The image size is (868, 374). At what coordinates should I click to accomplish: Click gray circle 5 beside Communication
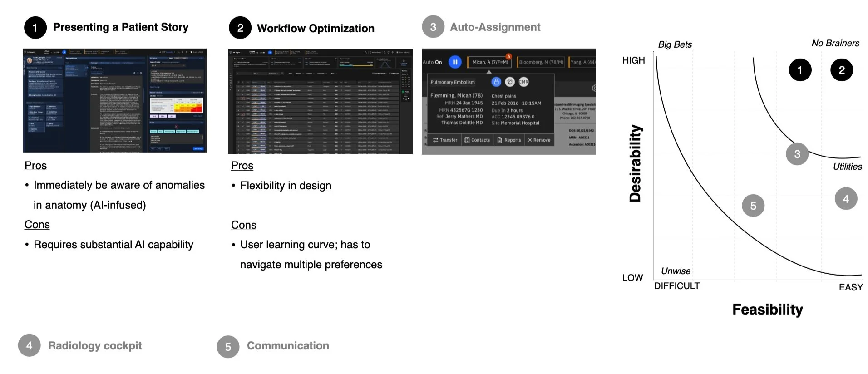pos(228,347)
